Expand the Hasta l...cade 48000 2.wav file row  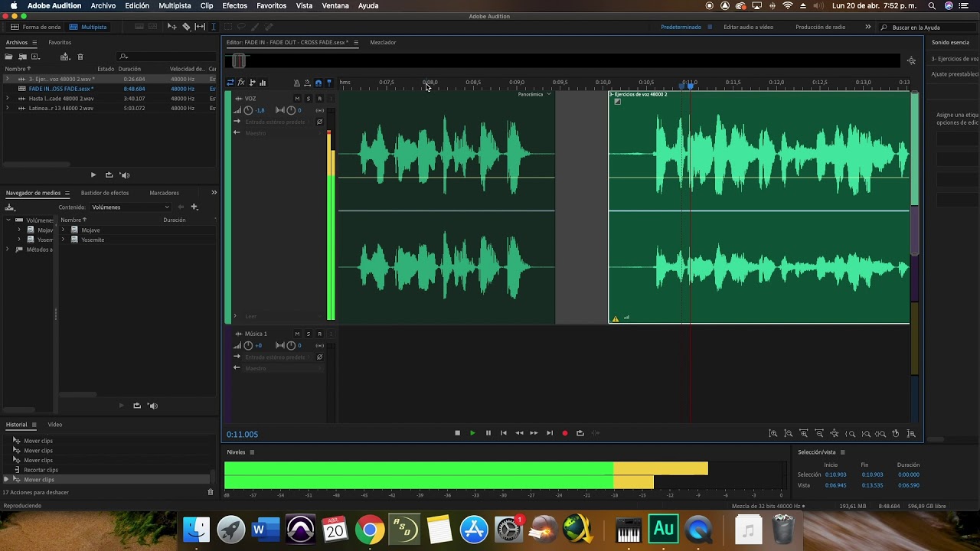coord(7,99)
